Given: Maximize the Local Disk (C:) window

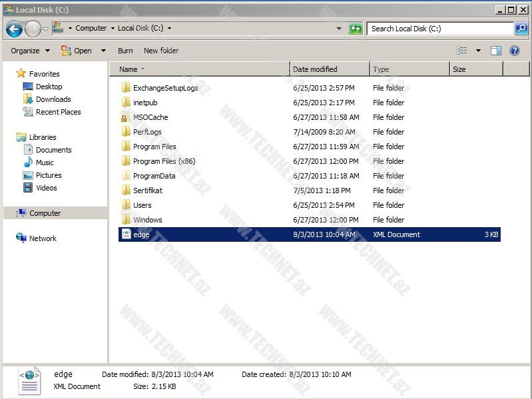Looking at the screenshot, I should click(511, 10).
